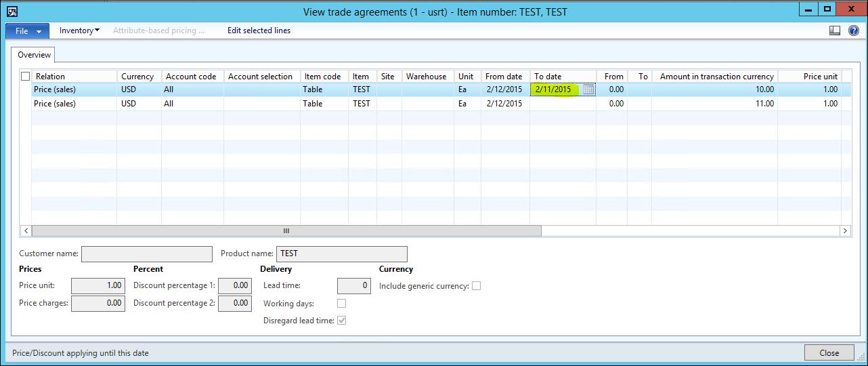Click the Help question mark icon
This screenshot has height=366, width=868.
(x=852, y=30)
